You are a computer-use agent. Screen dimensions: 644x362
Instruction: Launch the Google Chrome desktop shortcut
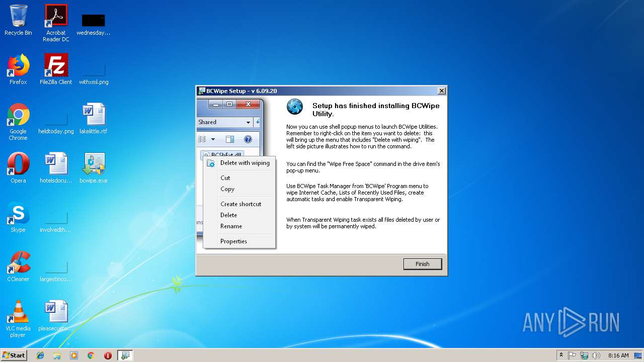click(x=18, y=122)
